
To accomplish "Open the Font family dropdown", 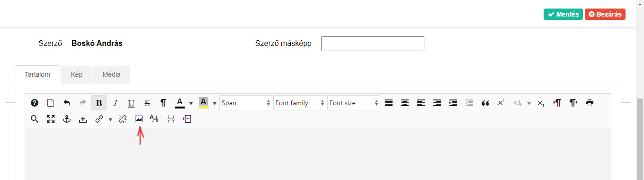I will [x=300, y=103].
